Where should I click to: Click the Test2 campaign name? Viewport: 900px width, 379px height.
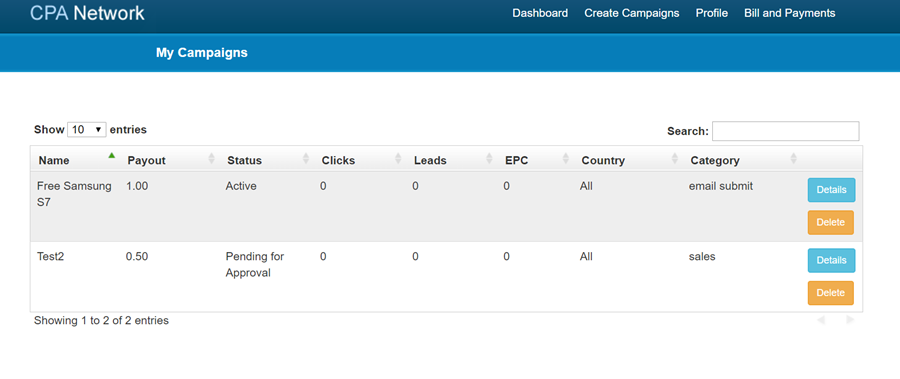[x=51, y=257]
